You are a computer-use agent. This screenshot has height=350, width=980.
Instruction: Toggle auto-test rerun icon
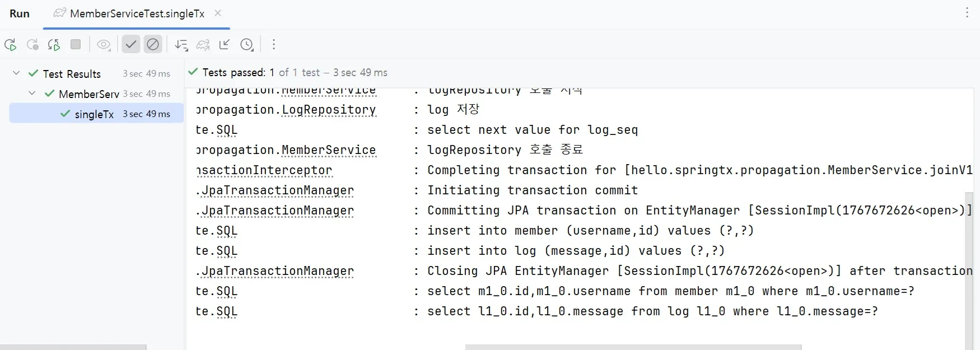click(54, 45)
